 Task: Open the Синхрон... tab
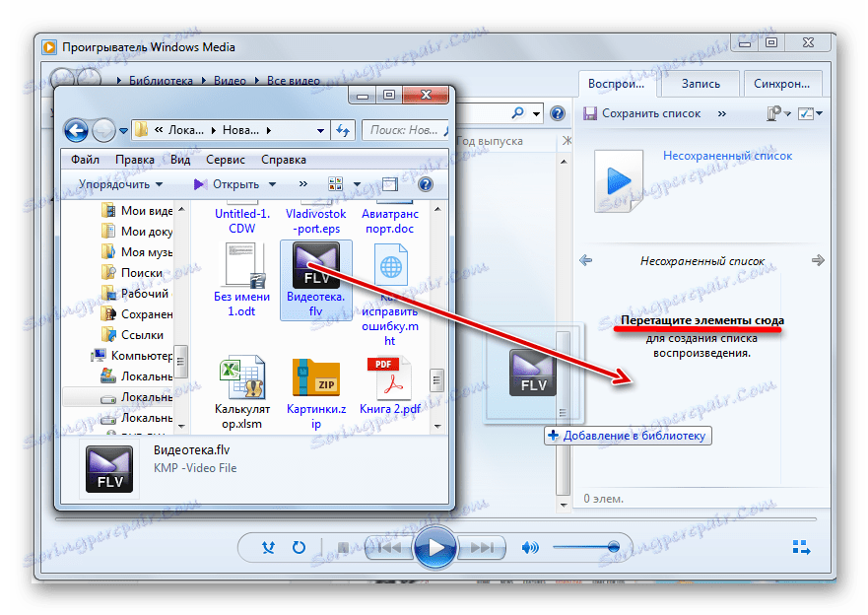click(x=781, y=84)
